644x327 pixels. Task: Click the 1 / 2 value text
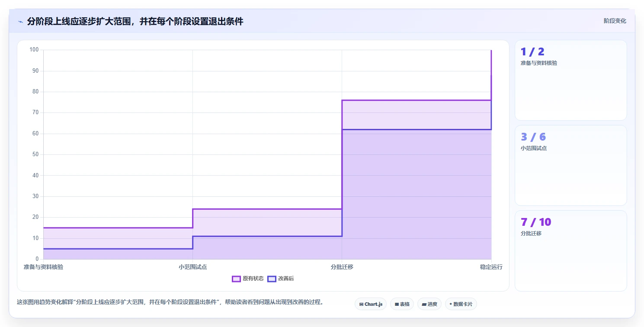(x=532, y=52)
